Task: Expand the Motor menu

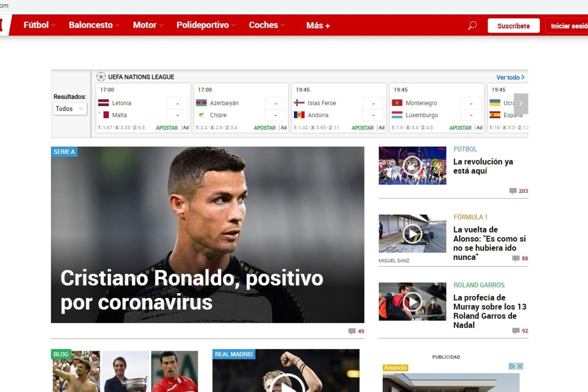Action: (x=148, y=25)
